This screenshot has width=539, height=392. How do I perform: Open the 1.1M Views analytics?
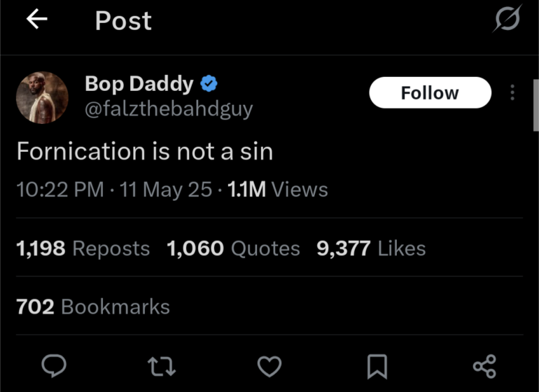(x=278, y=189)
